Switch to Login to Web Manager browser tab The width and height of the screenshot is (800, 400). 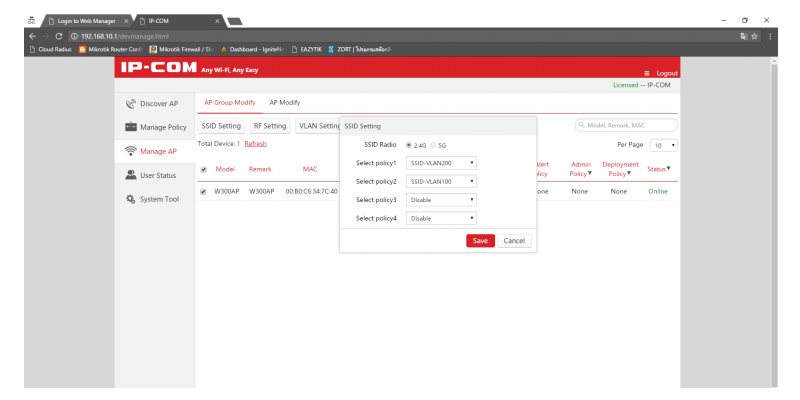pos(86,21)
